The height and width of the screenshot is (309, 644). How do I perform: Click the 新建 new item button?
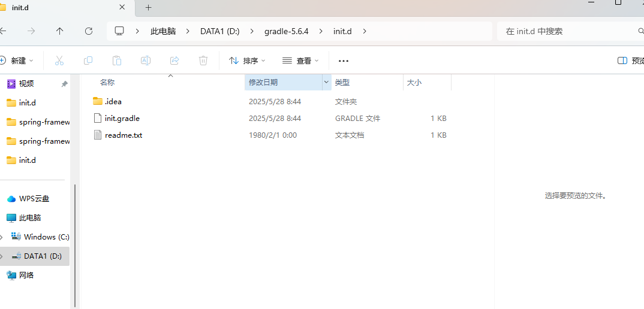(x=16, y=60)
